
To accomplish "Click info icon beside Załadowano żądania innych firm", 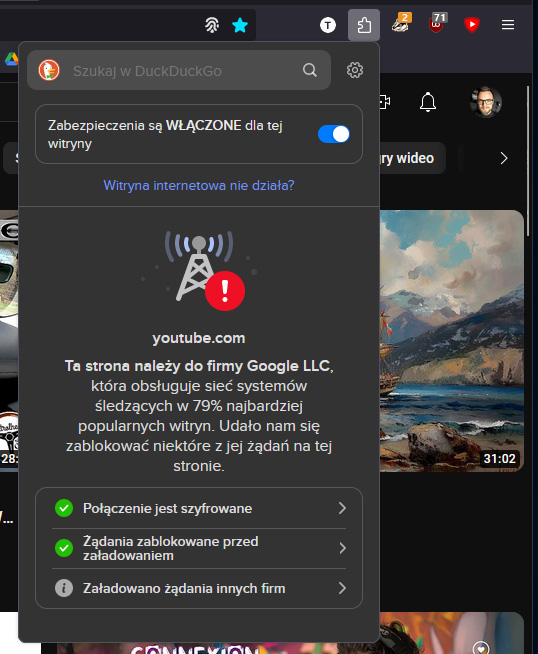I will click(64, 588).
